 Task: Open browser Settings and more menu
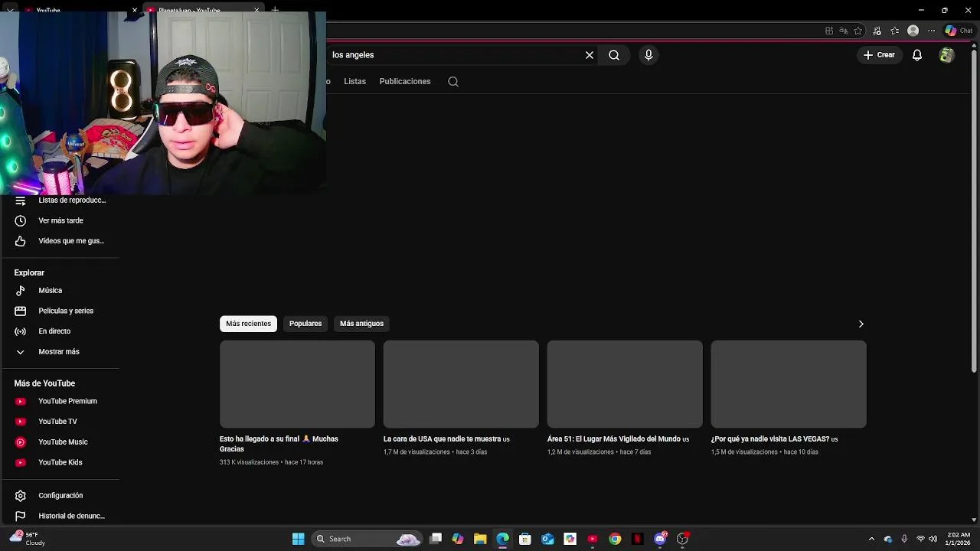[x=931, y=31]
